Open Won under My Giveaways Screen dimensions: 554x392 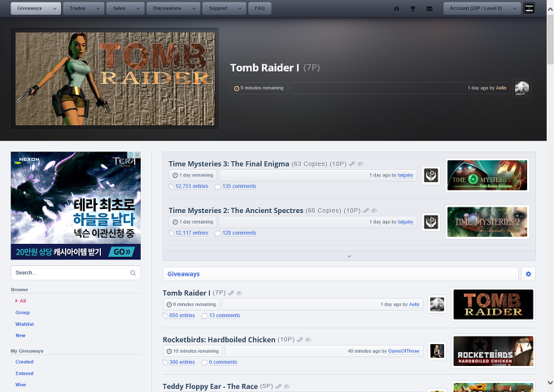(20, 385)
